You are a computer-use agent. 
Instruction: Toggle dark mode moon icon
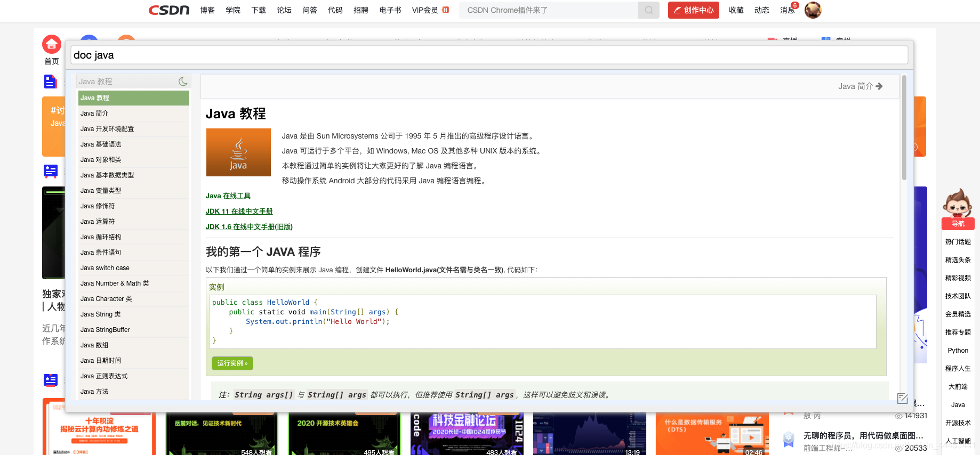pos(183,82)
